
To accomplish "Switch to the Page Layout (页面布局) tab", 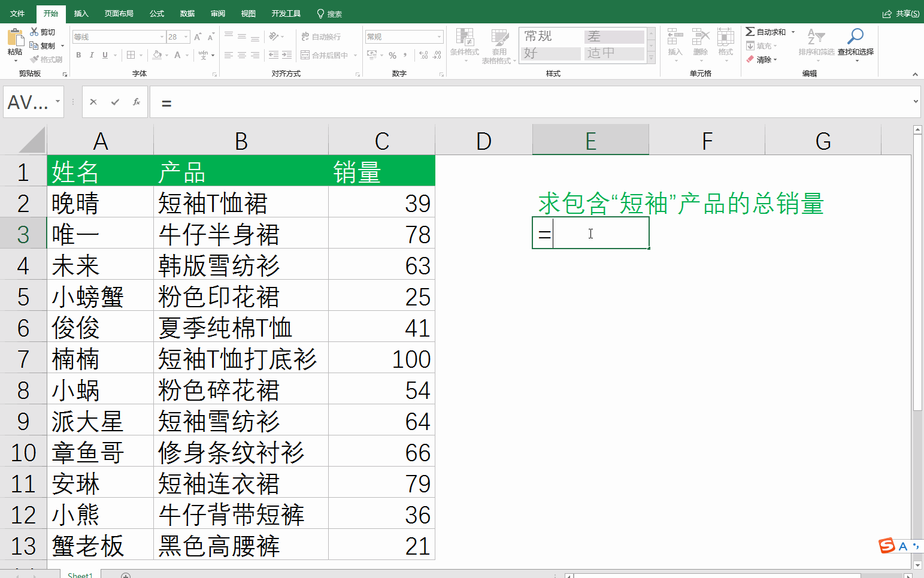I will coord(119,13).
